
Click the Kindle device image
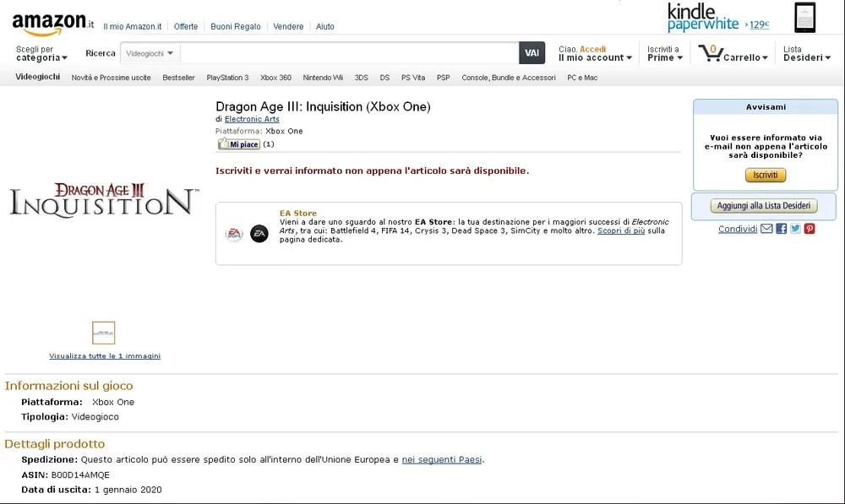pos(804,18)
